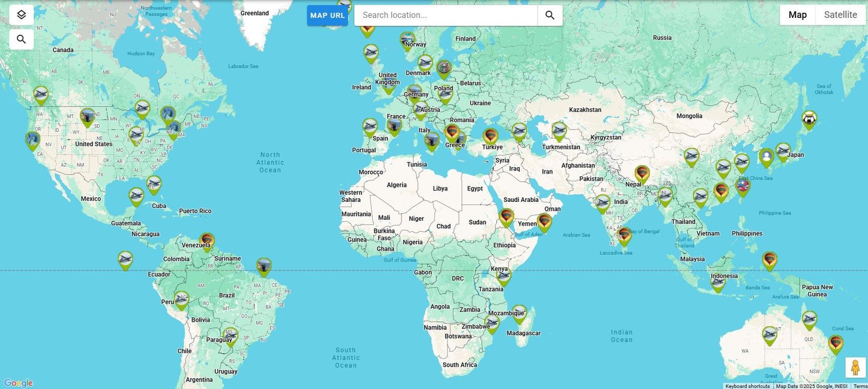The width and height of the screenshot is (868, 389).
Task: Click the airplane marker in Peru
Action: 181,300
